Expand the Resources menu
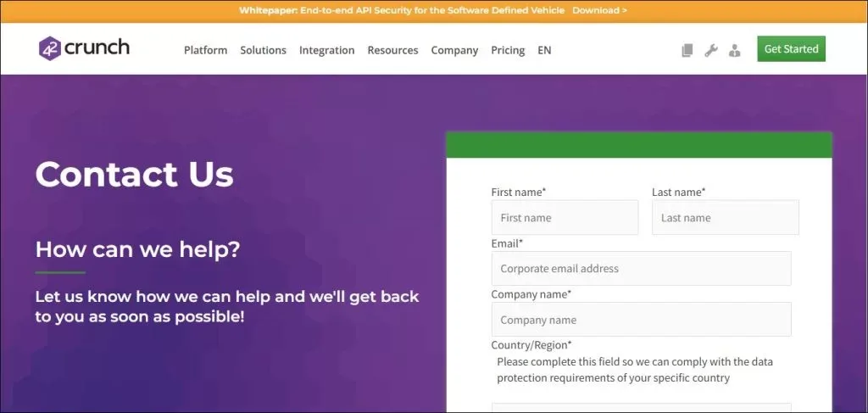The height and width of the screenshot is (413, 868). [392, 50]
